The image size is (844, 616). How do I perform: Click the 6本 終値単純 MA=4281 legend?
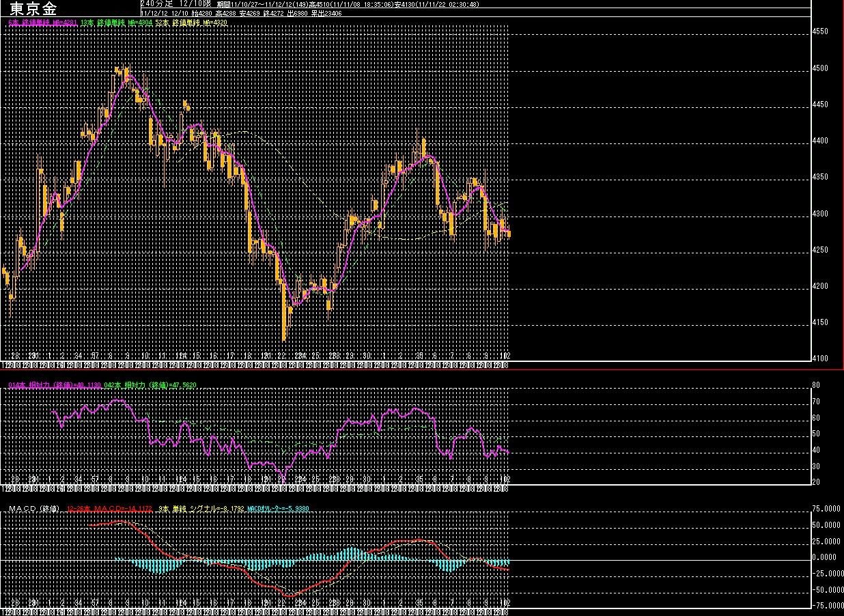click(x=42, y=23)
